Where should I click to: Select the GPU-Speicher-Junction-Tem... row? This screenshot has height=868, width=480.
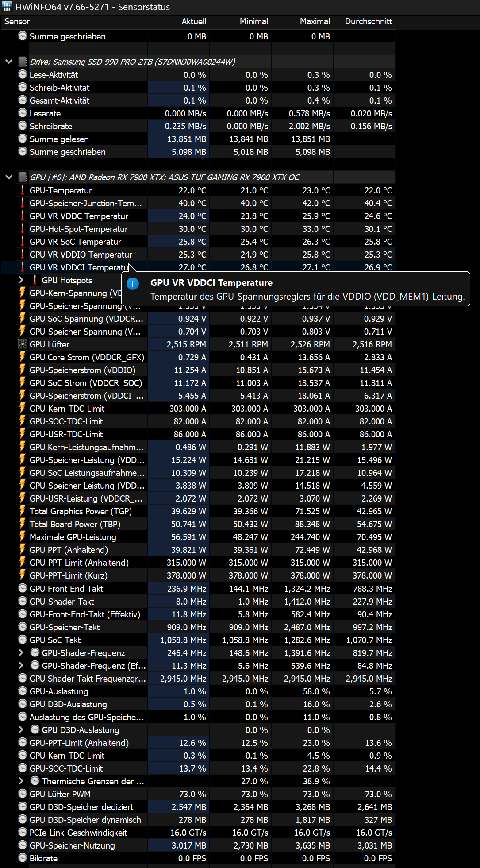tap(197, 203)
